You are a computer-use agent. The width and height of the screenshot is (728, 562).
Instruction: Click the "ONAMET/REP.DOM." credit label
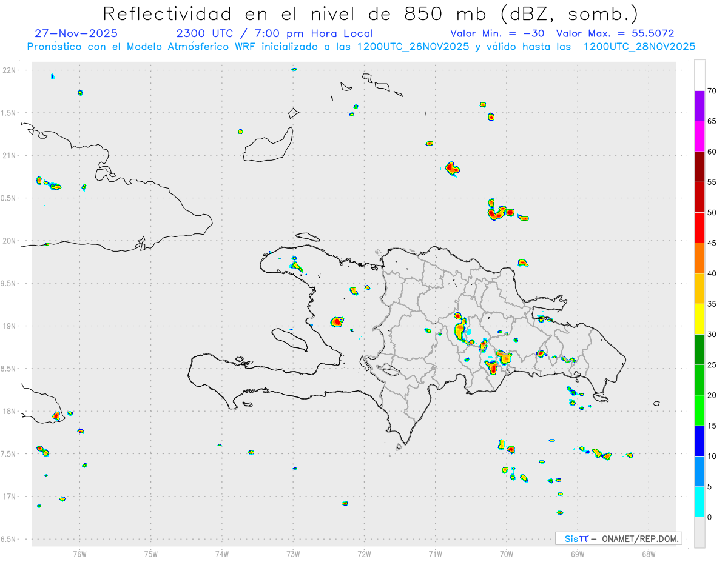point(639,538)
